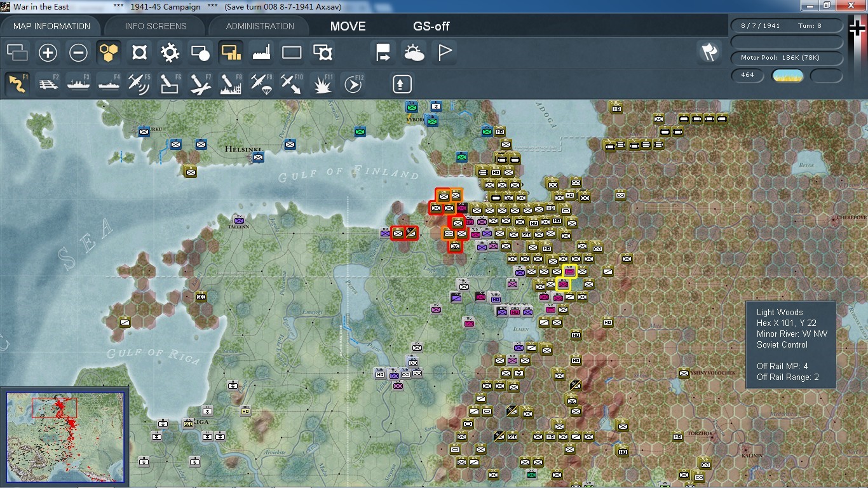Toggle the overlapping unit counters view icon
The height and width of the screenshot is (488, 868).
click(x=17, y=52)
